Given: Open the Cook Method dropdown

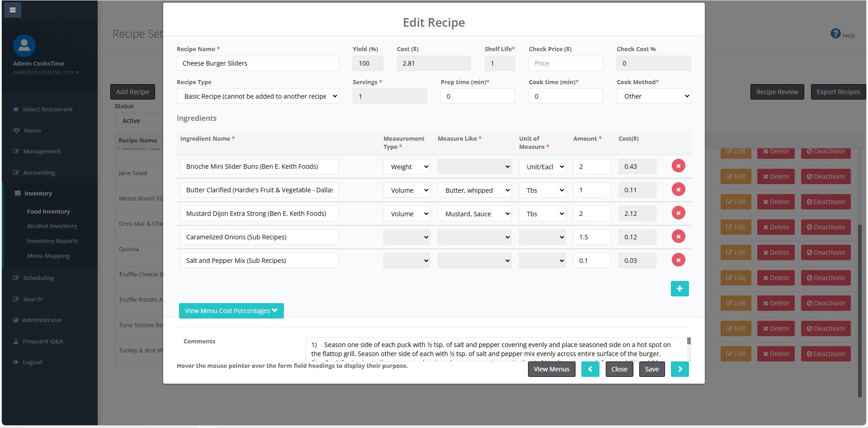Looking at the screenshot, I should (653, 96).
